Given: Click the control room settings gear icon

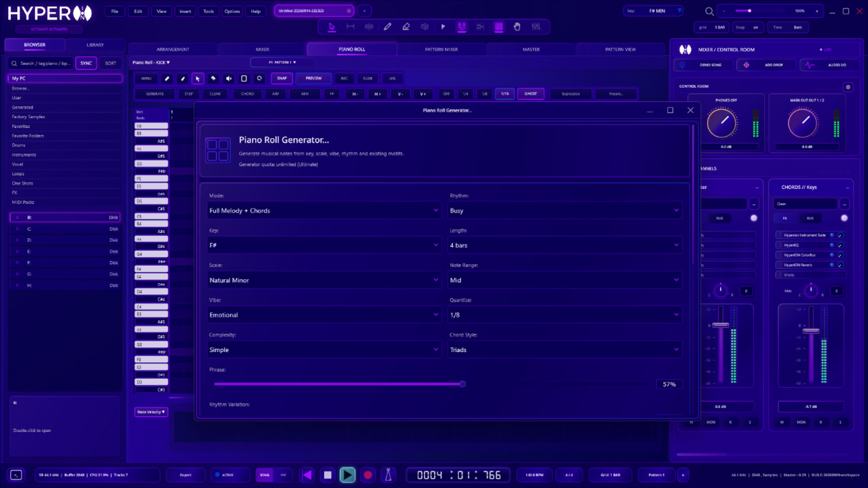Looking at the screenshot, I should click(x=848, y=87).
